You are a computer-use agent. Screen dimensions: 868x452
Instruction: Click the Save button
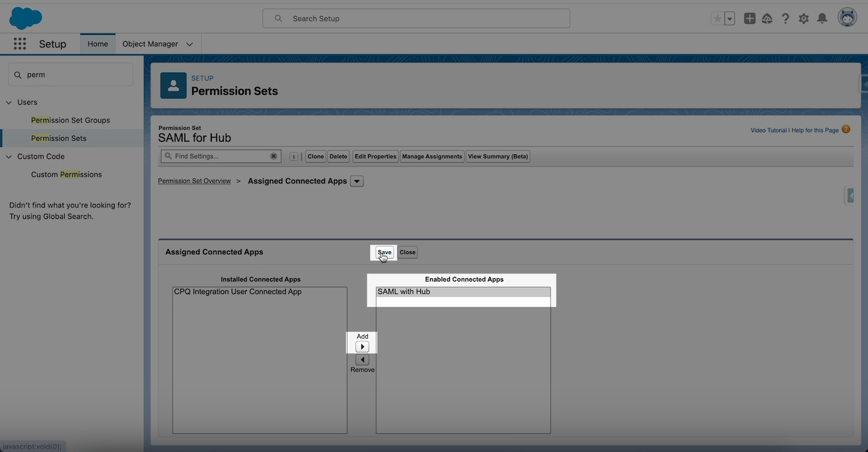[x=384, y=252]
